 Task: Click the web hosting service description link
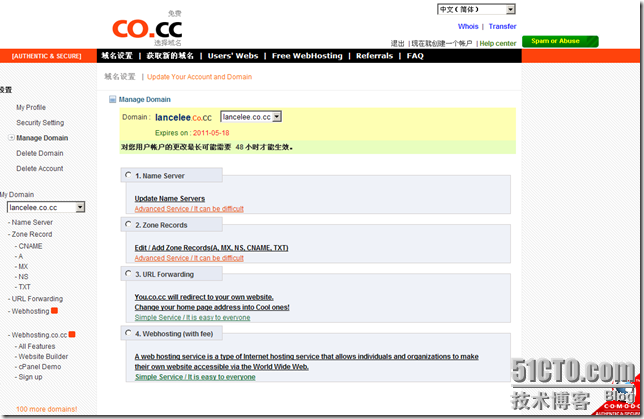pyautogui.click(x=306, y=361)
